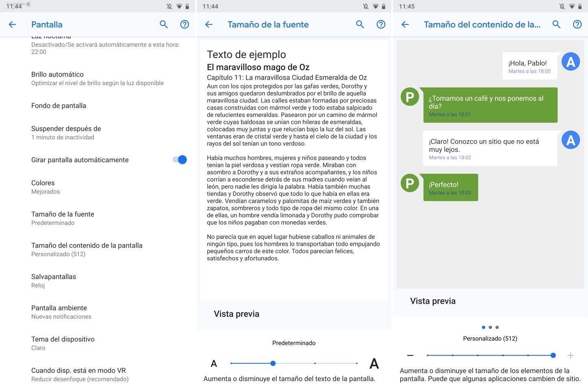Tap the large A to increase font
This screenshot has width=588, height=390.
(x=374, y=364)
